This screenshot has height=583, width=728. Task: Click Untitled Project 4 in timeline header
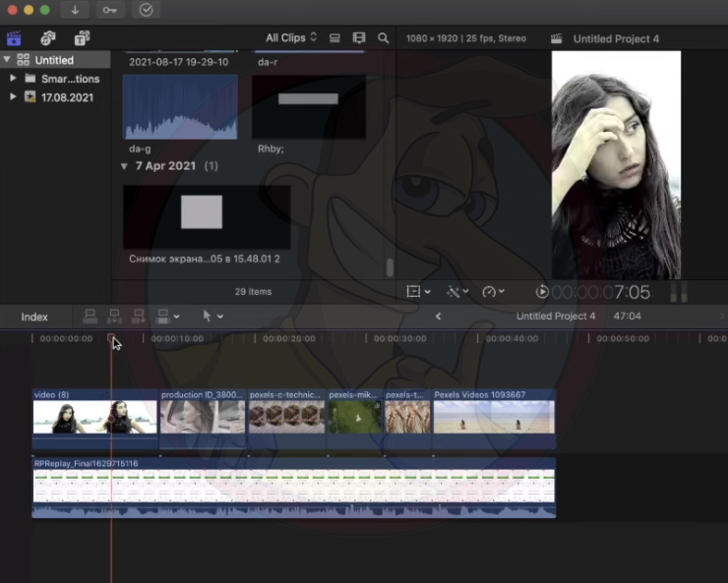[556, 316]
